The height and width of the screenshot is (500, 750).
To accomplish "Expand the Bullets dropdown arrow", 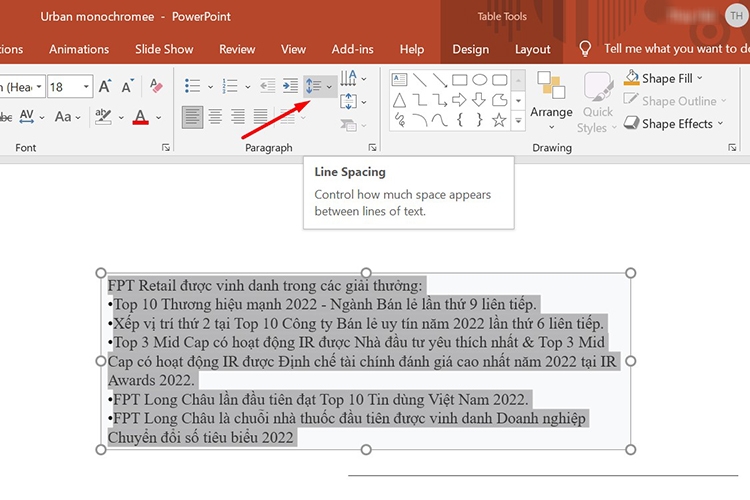I will click(x=210, y=87).
